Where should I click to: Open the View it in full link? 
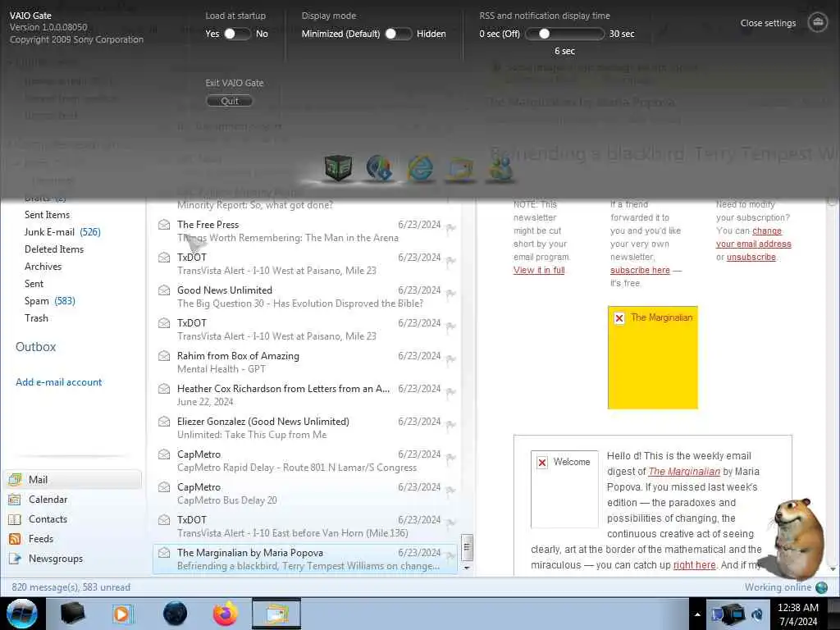(x=539, y=270)
